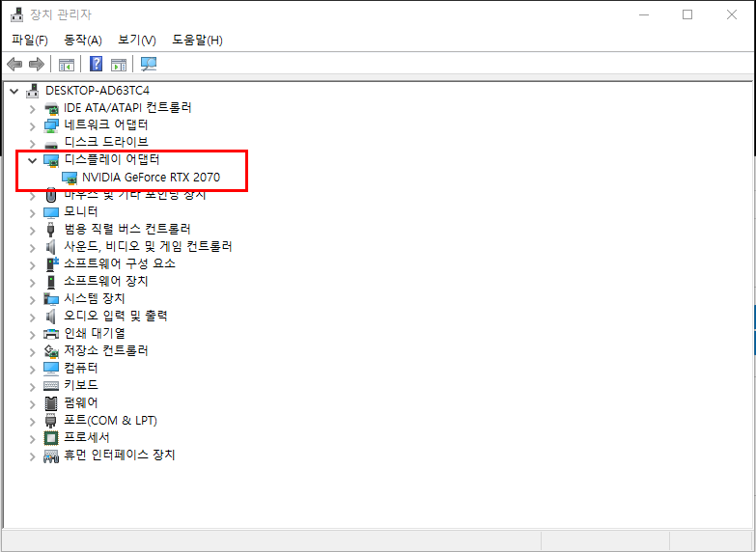Collapse the DESKTOP-AD63TC4 root node
This screenshot has width=756, height=552.
pos(14,91)
